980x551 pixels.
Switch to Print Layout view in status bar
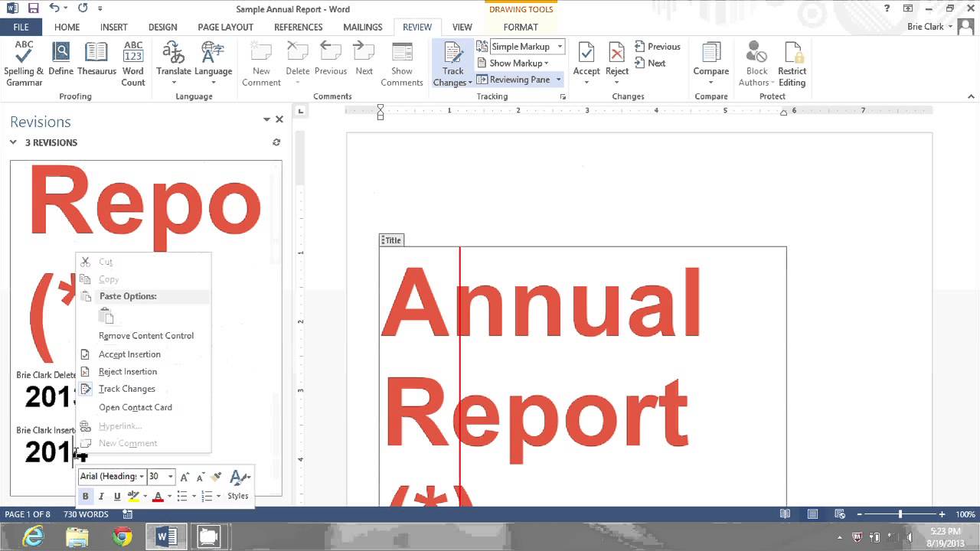click(812, 514)
